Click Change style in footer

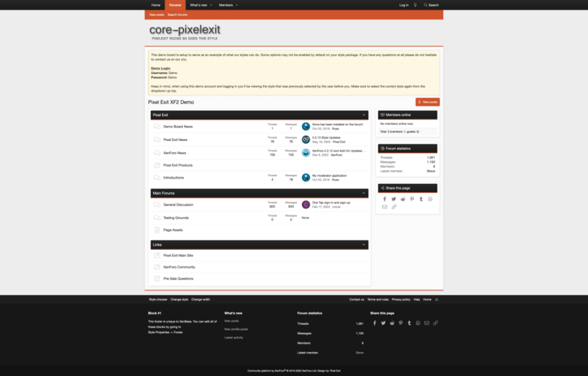pos(179,299)
